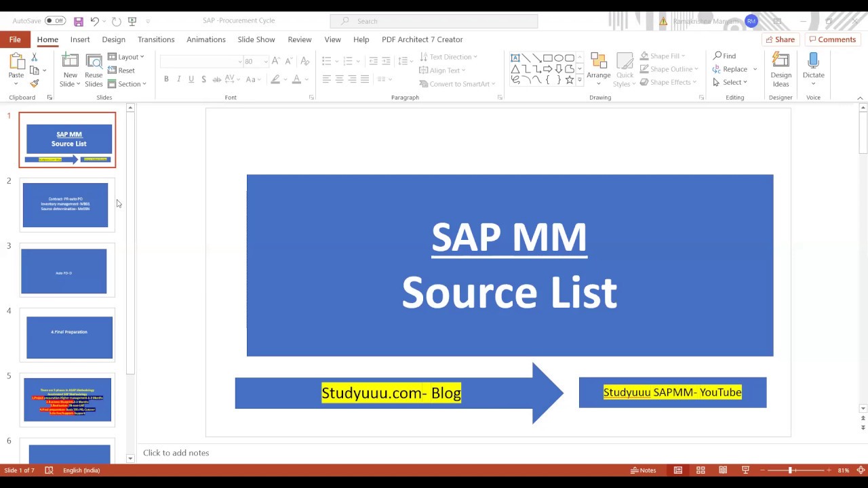The height and width of the screenshot is (488, 868).
Task: Toggle Italic formatting
Action: [x=179, y=79]
